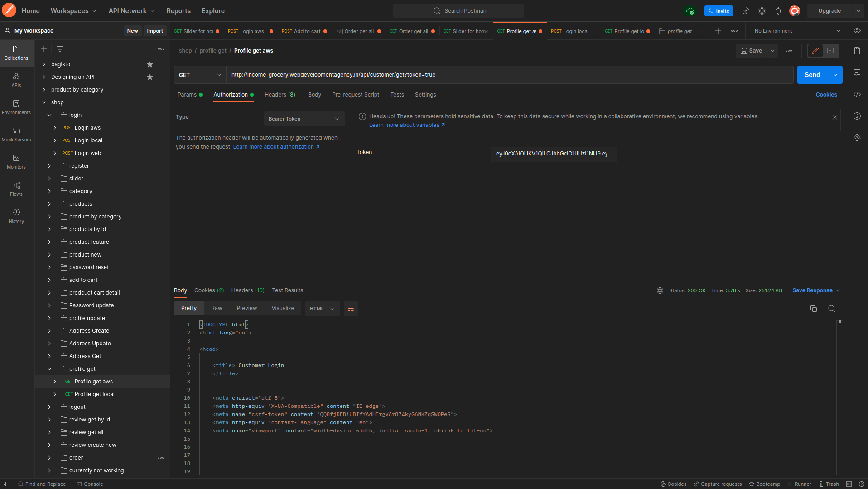This screenshot has width=868, height=489.
Task: Expand the register folder
Action: (49, 166)
